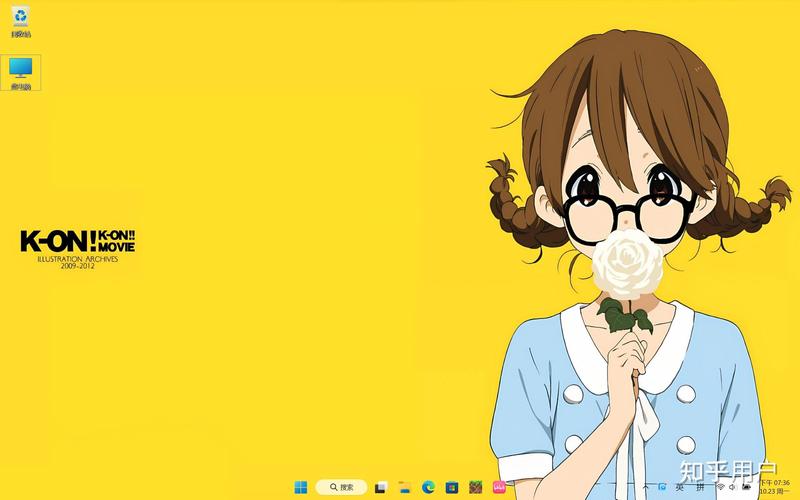Launch the Minecraft grass block icon
The image size is (800, 500).
click(x=476, y=487)
